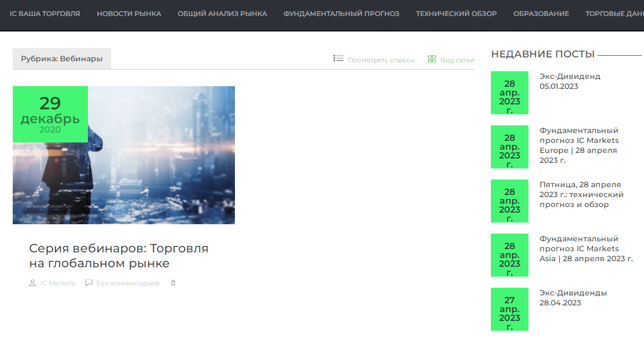Open ОБРАЗОВАНИЕ menu item
Screen dimensions: 644x338
(x=541, y=14)
